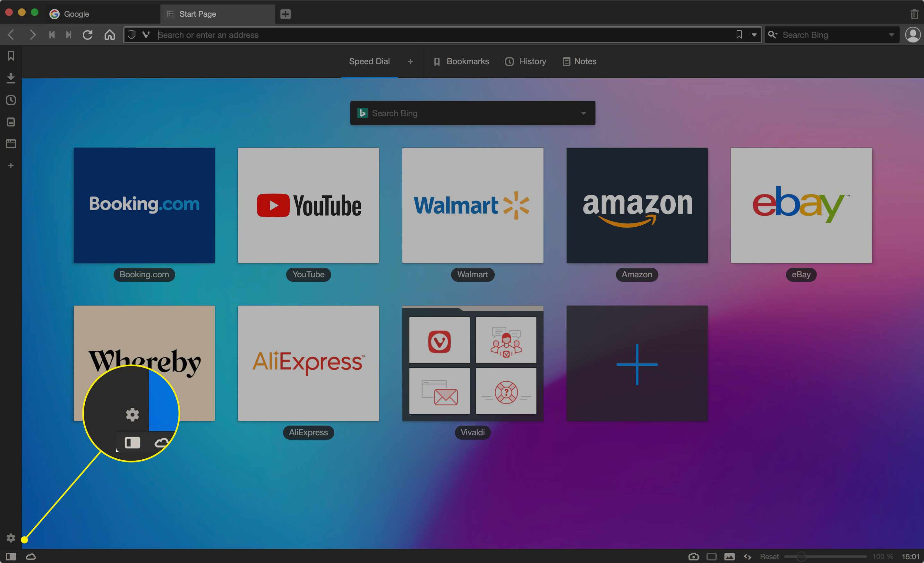Expand the Search Bing field history arrow in toolbar
The height and width of the screenshot is (563, 924).
coord(891,35)
